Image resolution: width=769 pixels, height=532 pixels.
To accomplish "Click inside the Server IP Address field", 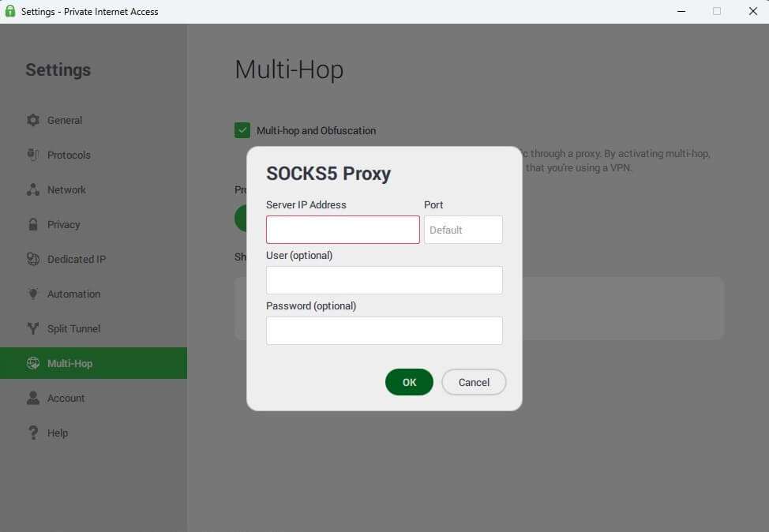I will pos(343,230).
